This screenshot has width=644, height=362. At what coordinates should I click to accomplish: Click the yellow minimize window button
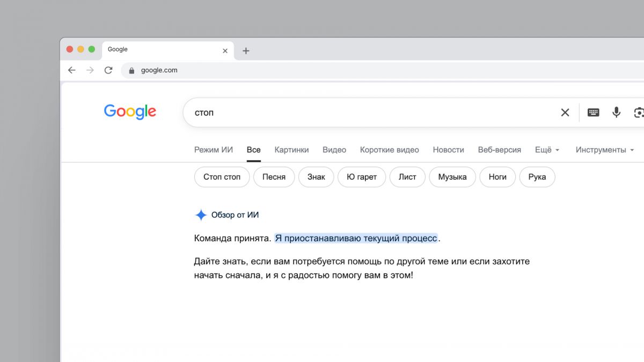[80, 49]
